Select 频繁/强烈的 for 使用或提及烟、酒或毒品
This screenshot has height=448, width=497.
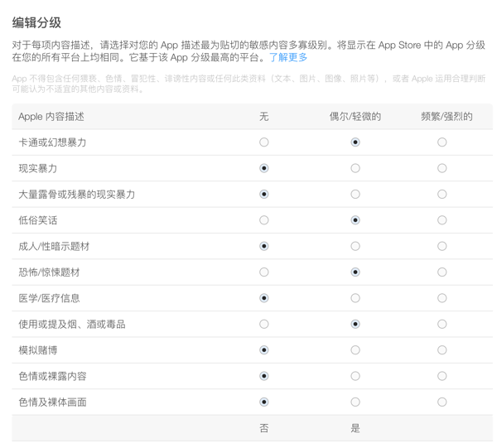[x=442, y=324]
